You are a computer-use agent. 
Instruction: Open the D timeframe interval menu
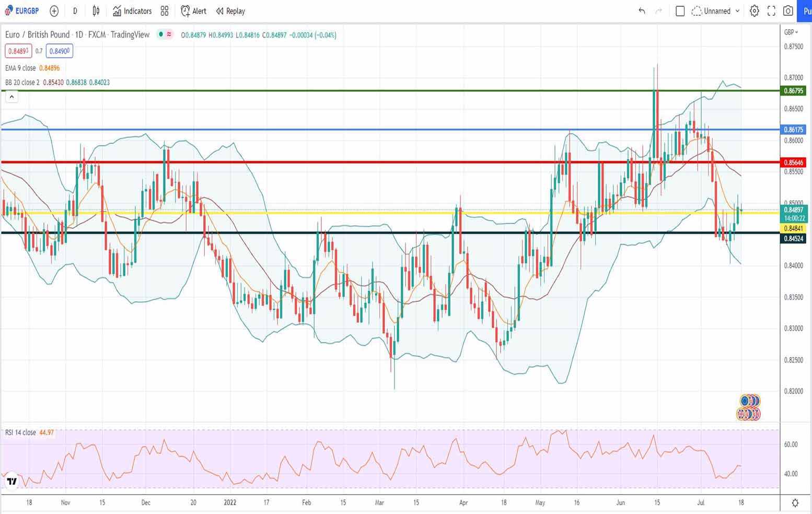75,11
